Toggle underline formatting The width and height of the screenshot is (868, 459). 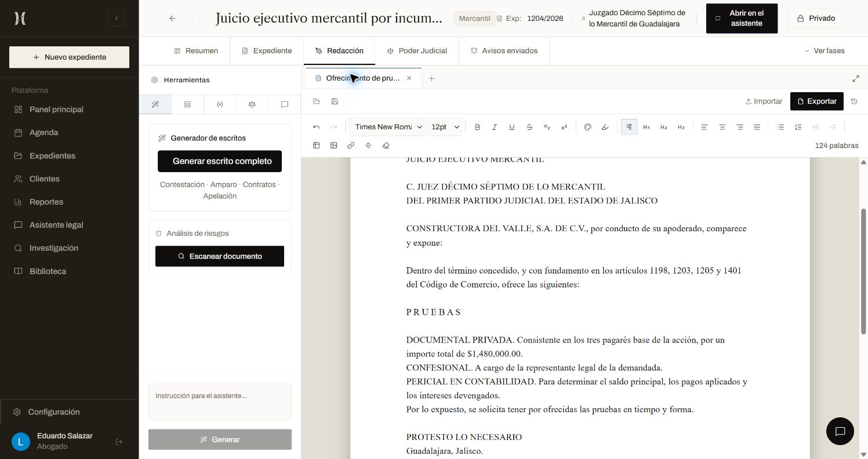512,127
